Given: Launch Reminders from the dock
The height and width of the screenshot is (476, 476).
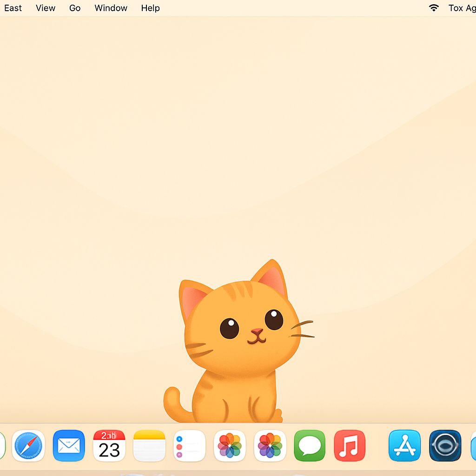Looking at the screenshot, I should pos(190,445).
